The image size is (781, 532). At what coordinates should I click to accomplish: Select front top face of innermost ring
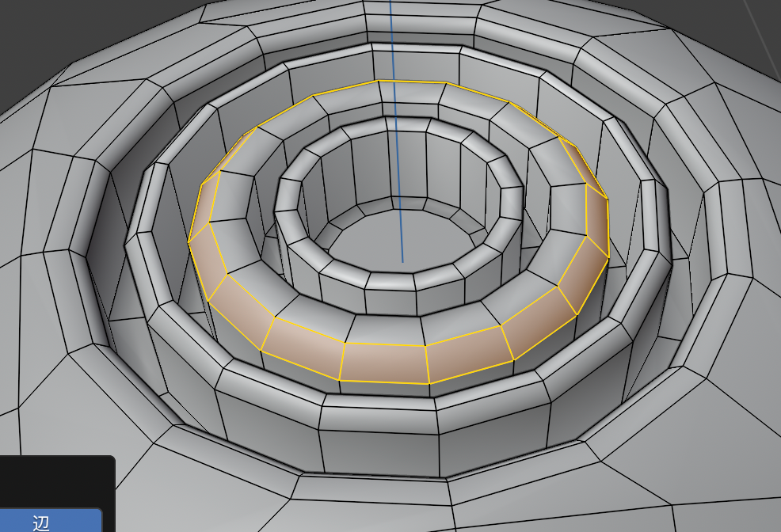390,281
